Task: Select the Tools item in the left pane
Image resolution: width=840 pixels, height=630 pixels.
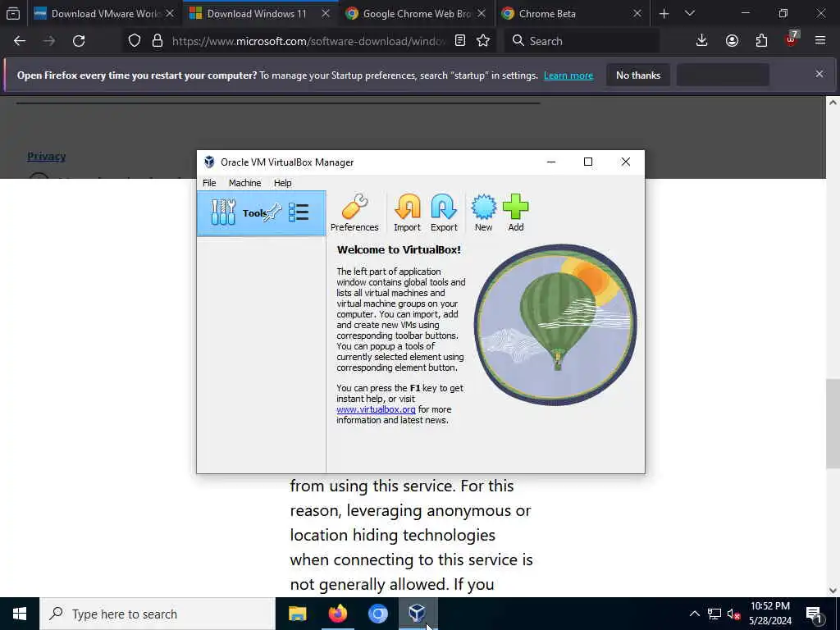Action: tap(262, 212)
